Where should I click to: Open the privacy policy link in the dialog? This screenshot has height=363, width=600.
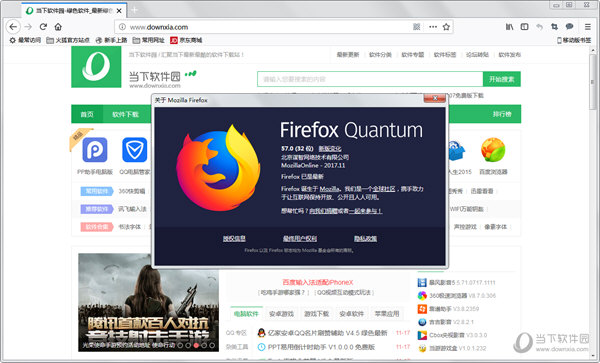365,238
